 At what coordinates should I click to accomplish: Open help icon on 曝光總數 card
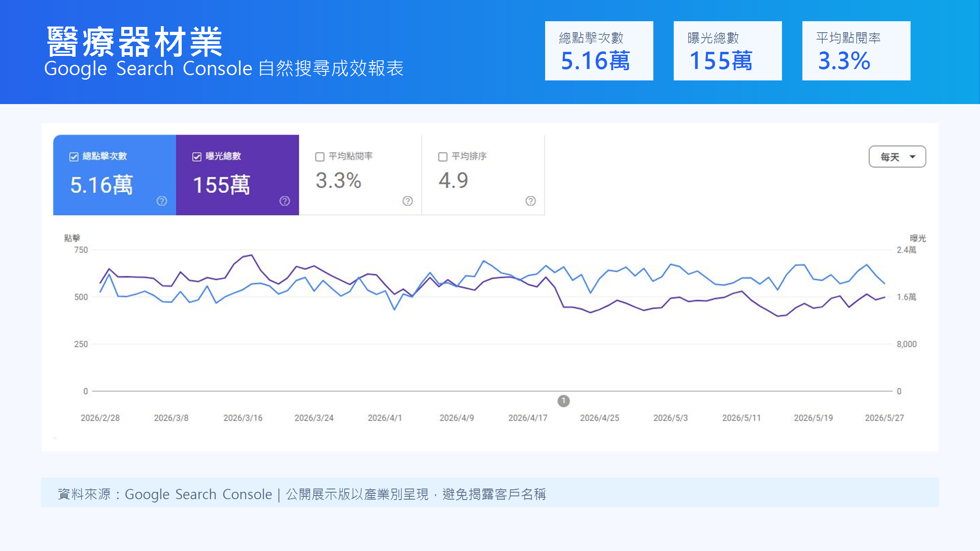click(285, 201)
